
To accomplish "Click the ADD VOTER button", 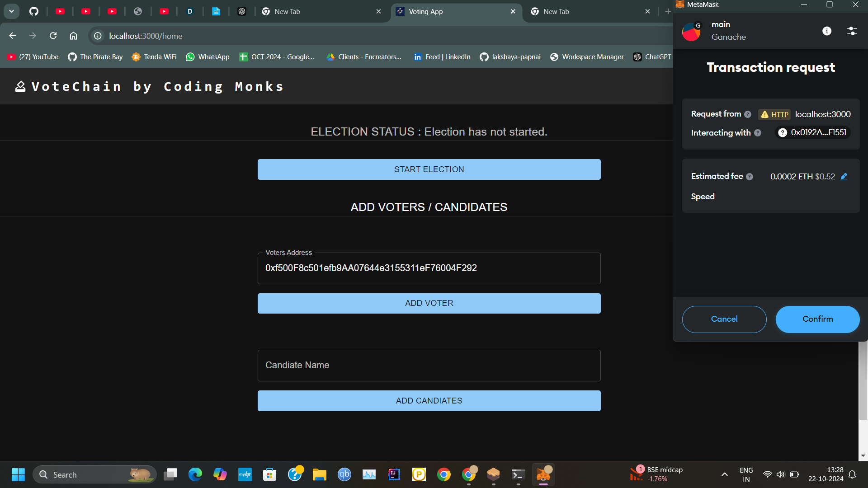I will click(x=429, y=303).
